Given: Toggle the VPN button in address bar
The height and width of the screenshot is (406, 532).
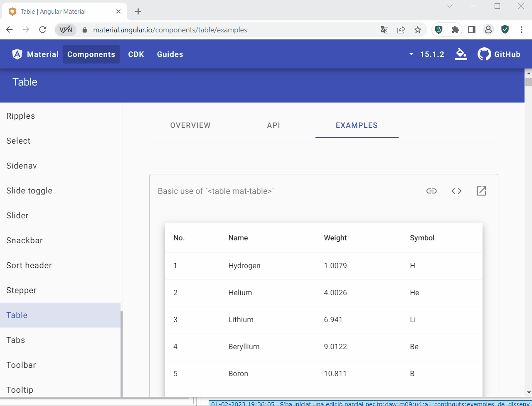Looking at the screenshot, I should pyautogui.click(x=66, y=30).
